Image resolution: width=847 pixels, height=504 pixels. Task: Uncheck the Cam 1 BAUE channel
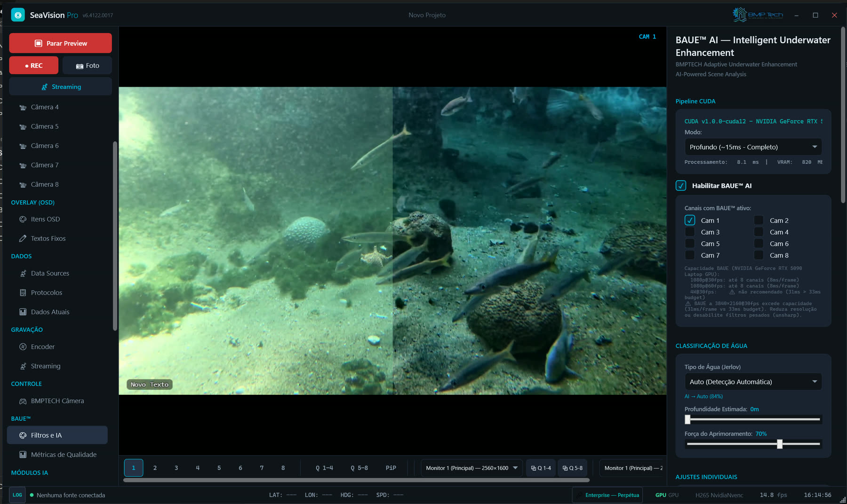point(690,220)
